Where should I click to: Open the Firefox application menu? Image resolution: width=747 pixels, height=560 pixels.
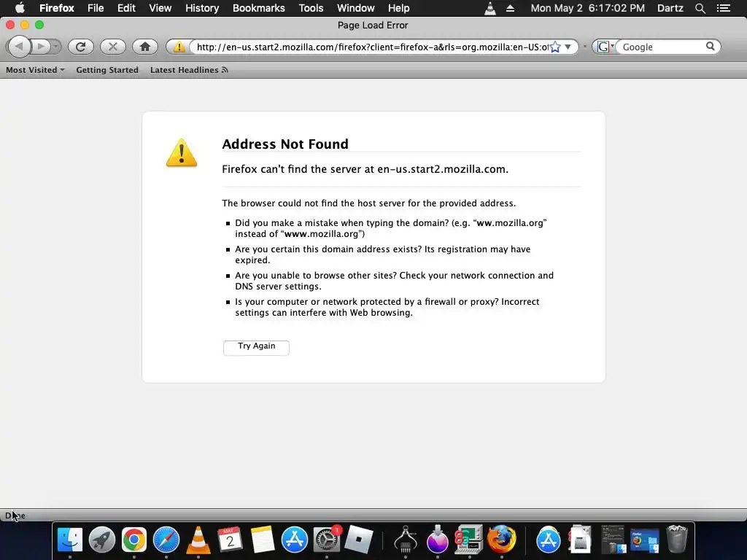click(x=57, y=8)
